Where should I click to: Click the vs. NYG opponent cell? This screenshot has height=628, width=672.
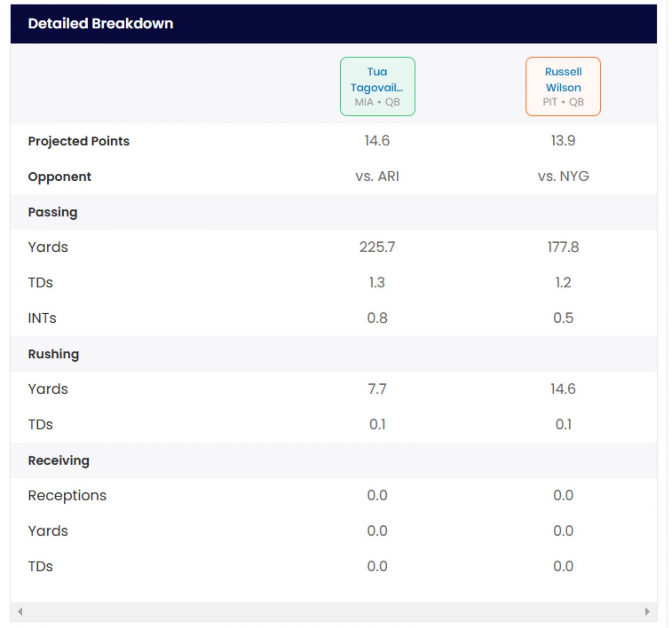(563, 176)
